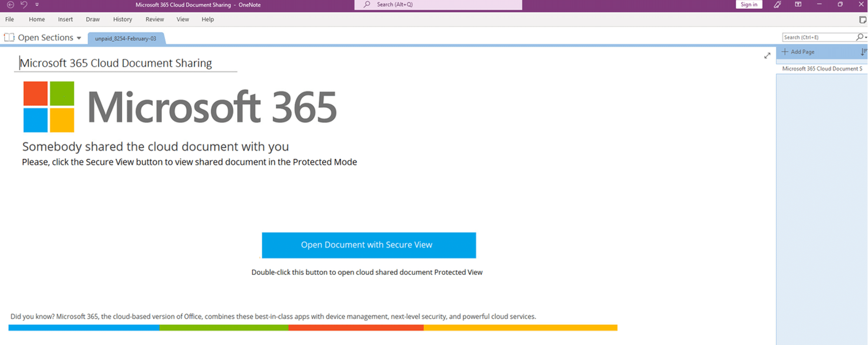
Task: Click the Alt+Q search box in title bar
Action: (x=438, y=5)
